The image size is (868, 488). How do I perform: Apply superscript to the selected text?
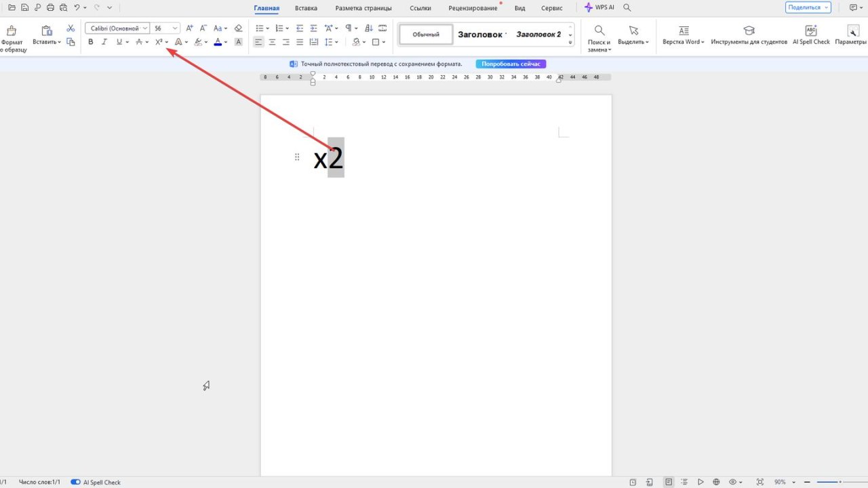[x=159, y=42]
